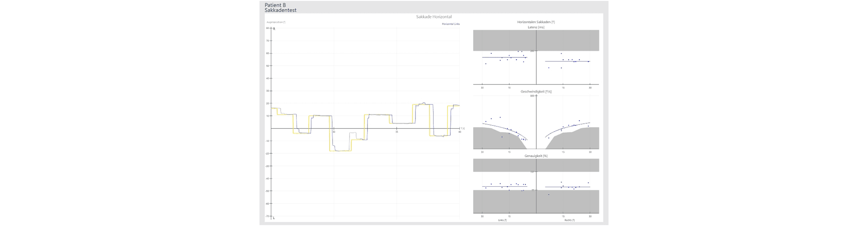Click the 'Horizontalen Sakkaden' panel heading

coord(536,22)
